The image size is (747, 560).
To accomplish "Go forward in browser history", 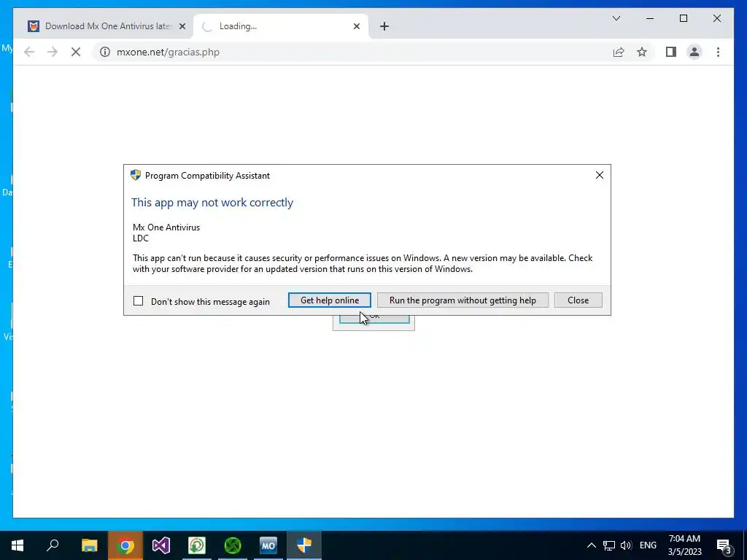I will tap(53, 52).
